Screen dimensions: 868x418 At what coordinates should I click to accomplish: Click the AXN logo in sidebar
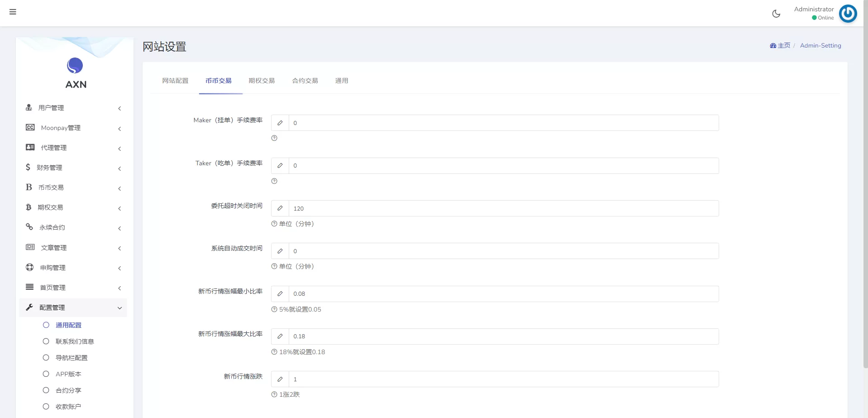(x=75, y=72)
